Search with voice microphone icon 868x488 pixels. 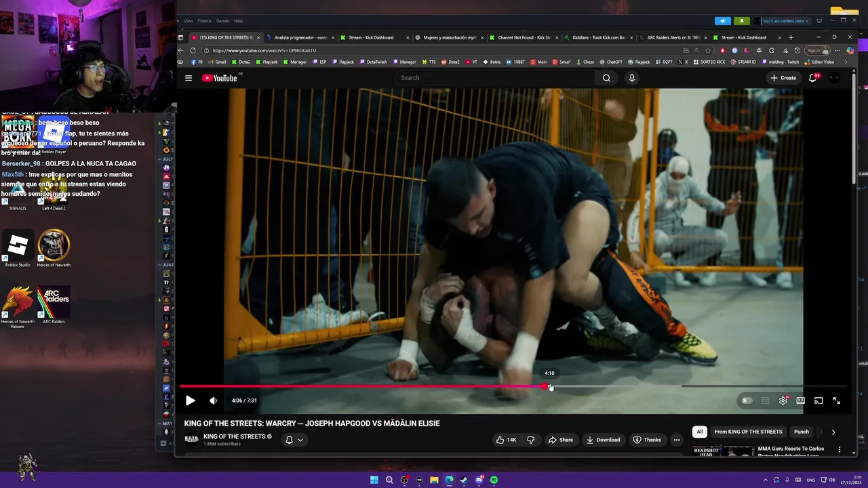[632, 78]
